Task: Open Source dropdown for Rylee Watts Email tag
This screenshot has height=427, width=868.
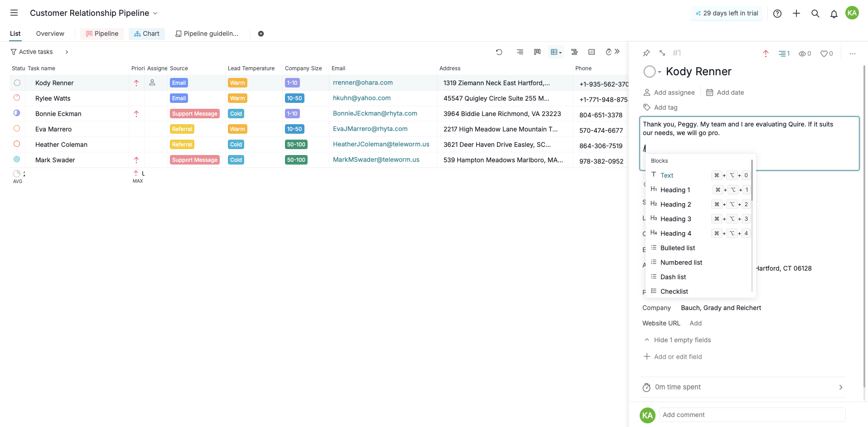Action: tap(179, 98)
